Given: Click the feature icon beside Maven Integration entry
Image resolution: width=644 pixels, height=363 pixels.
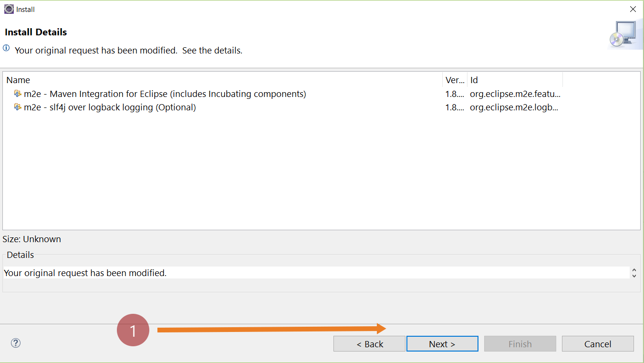Looking at the screenshot, I should click(x=18, y=94).
